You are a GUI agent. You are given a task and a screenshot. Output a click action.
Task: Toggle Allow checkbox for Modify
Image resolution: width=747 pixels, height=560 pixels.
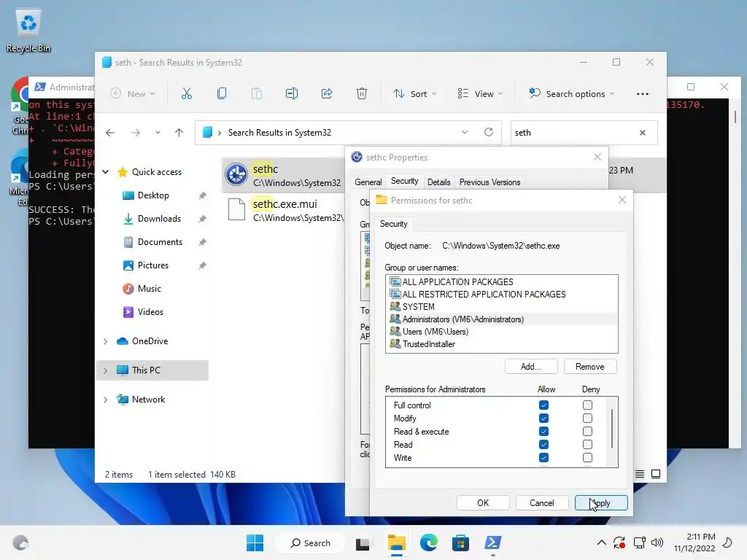[543, 419]
